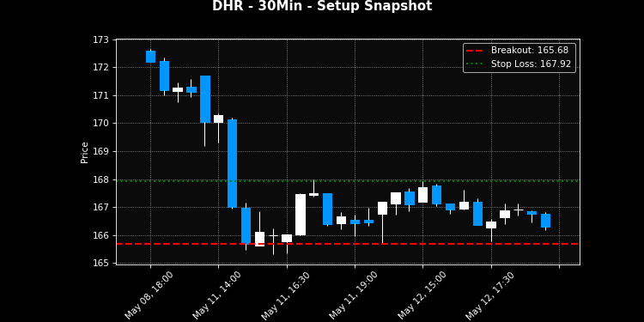The height and width of the screenshot is (322, 644).
Task: Click the 'May 12, 15:00' x-axis label
Action: click(x=422, y=295)
